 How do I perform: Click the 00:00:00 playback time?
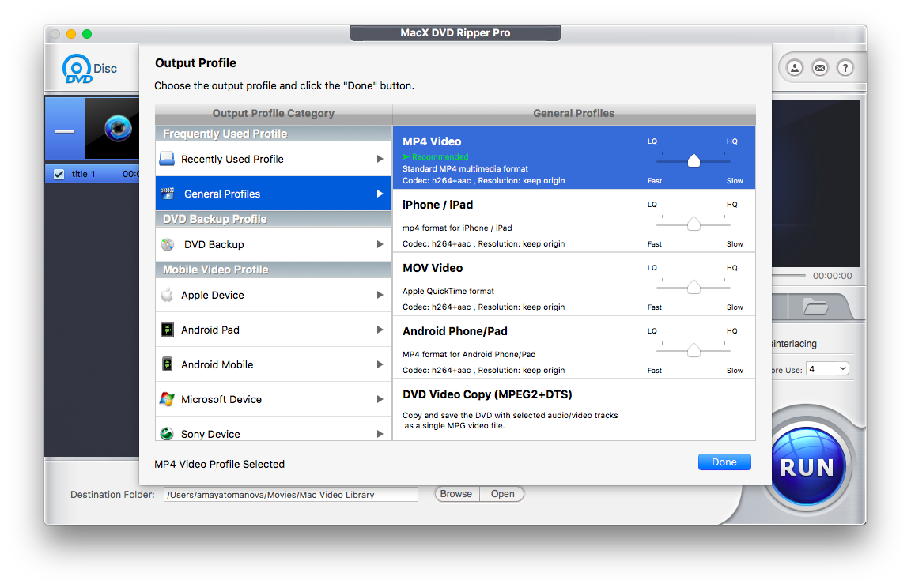coord(832,276)
